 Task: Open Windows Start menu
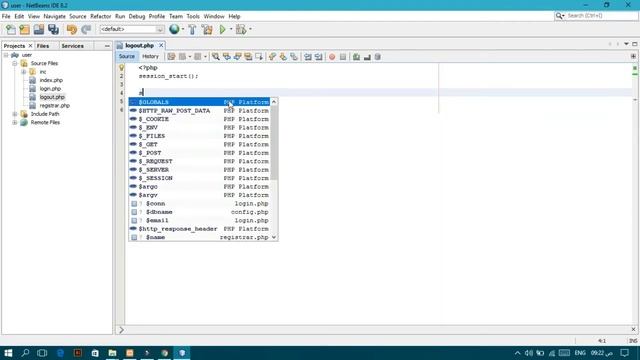tap(8, 353)
